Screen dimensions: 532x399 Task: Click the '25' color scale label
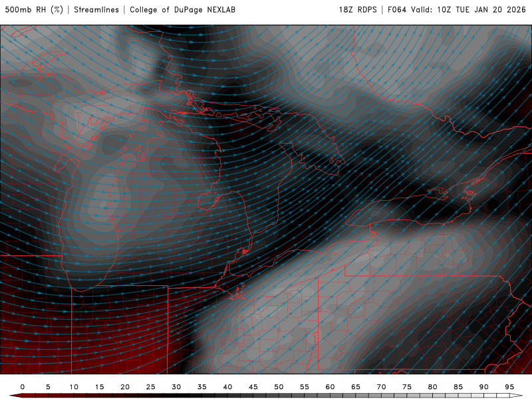[151, 387]
